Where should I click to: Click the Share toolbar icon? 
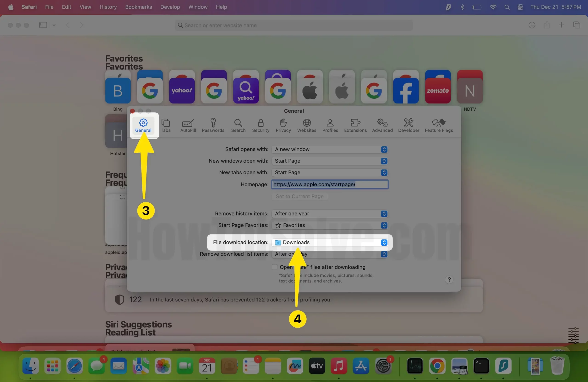546,25
